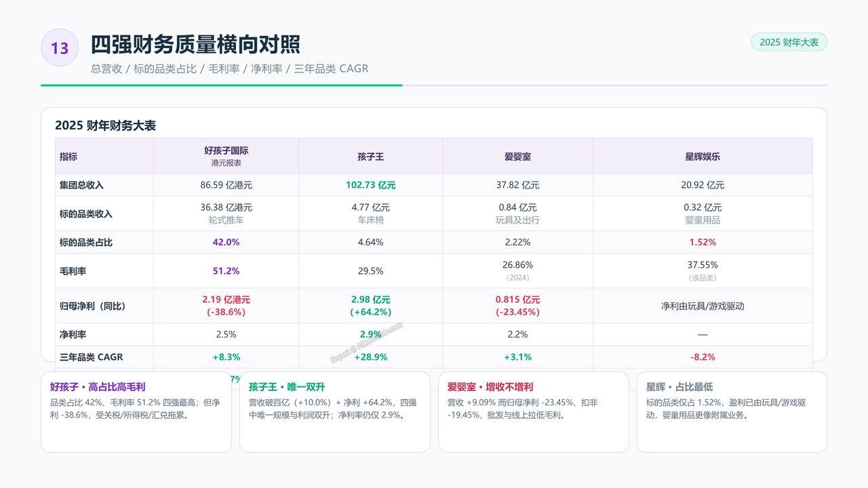Click the table heading "2025 财年财务大表"
The image size is (868, 488).
pyautogui.click(x=106, y=126)
